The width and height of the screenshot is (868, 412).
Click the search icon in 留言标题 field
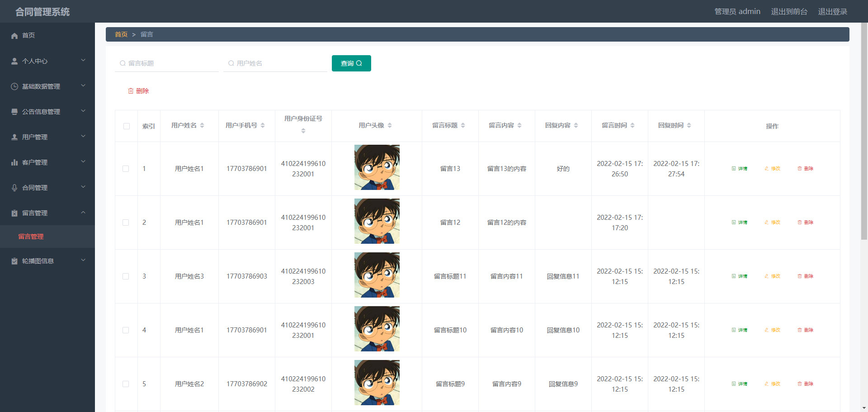(123, 63)
